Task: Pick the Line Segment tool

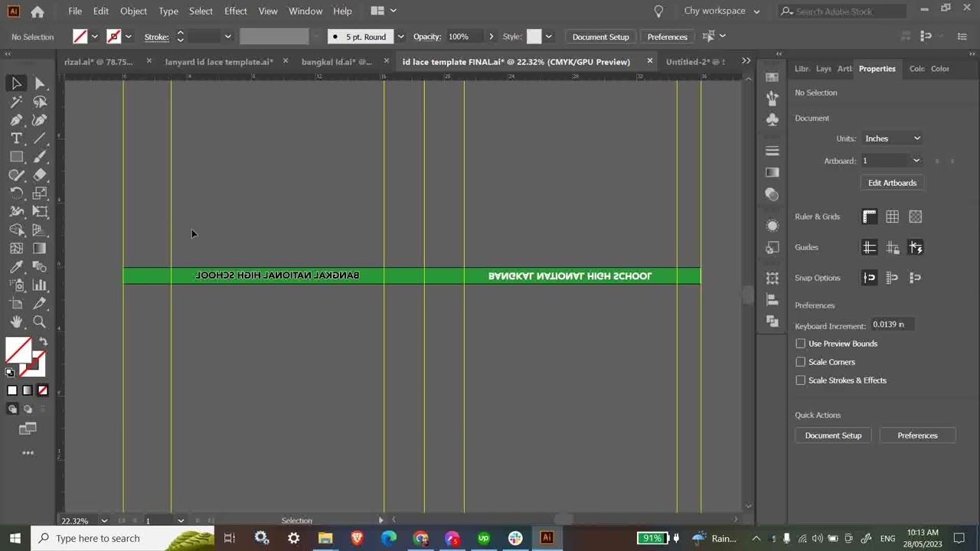Action: pyautogui.click(x=40, y=139)
